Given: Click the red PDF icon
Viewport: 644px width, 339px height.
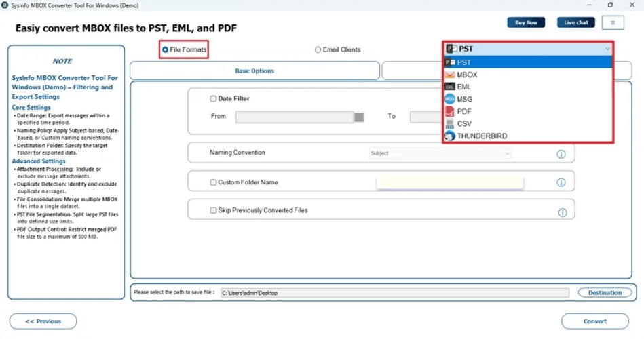Looking at the screenshot, I should (450, 111).
